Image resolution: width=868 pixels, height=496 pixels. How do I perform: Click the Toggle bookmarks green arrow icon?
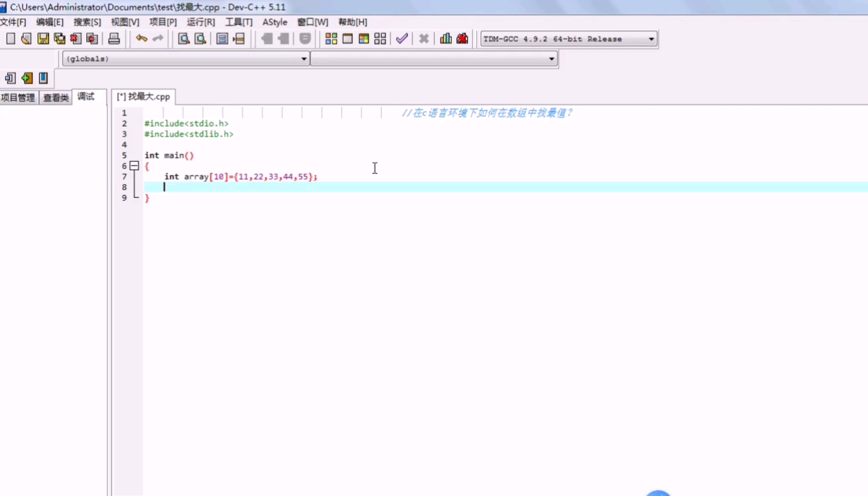click(x=27, y=78)
